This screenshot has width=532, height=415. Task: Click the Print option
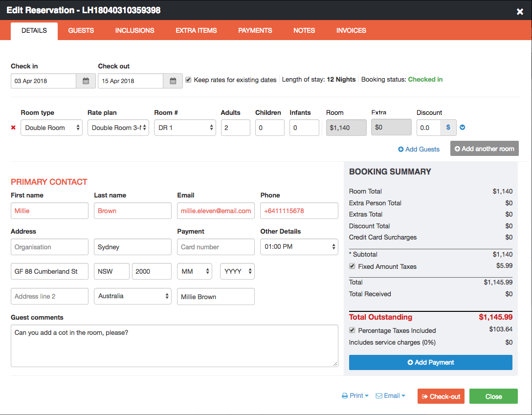coord(355,396)
